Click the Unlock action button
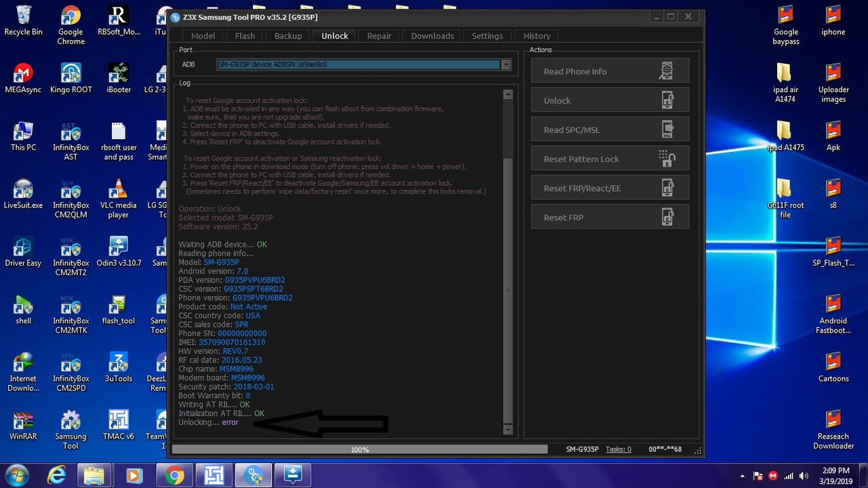The height and width of the screenshot is (488, 868). [x=610, y=100]
